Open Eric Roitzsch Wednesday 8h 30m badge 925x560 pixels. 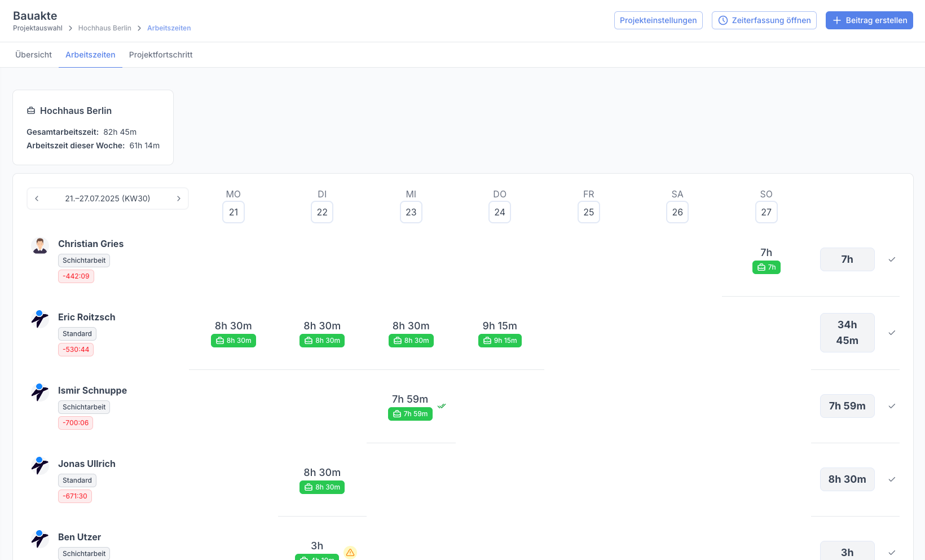411,341
